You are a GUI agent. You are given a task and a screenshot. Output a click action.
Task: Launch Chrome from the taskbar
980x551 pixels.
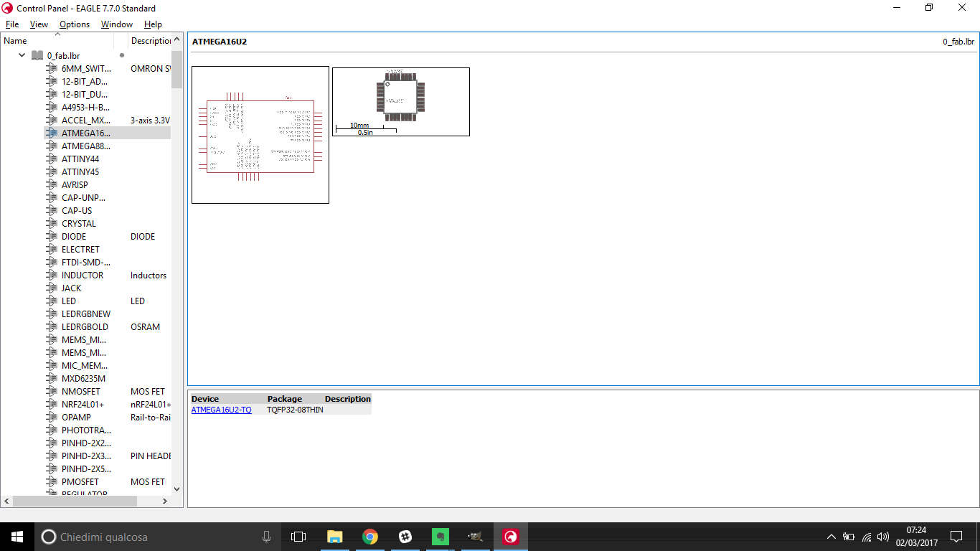[x=370, y=537]
